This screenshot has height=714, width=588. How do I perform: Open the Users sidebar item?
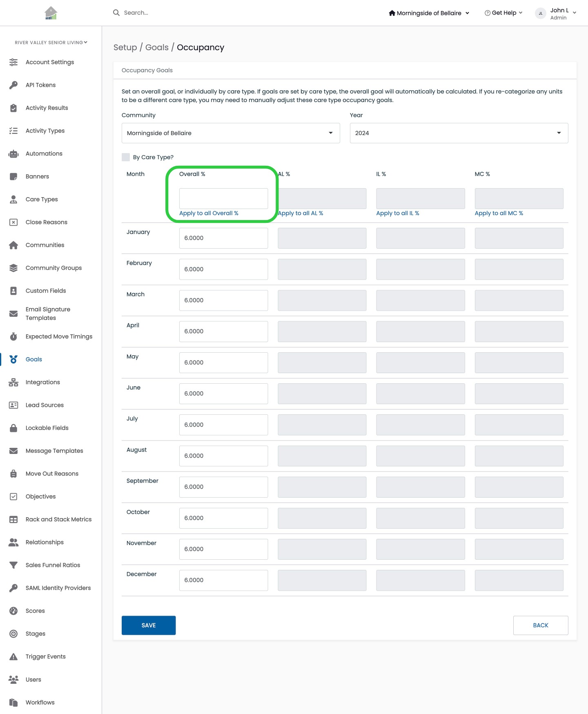tap(33, 679)
